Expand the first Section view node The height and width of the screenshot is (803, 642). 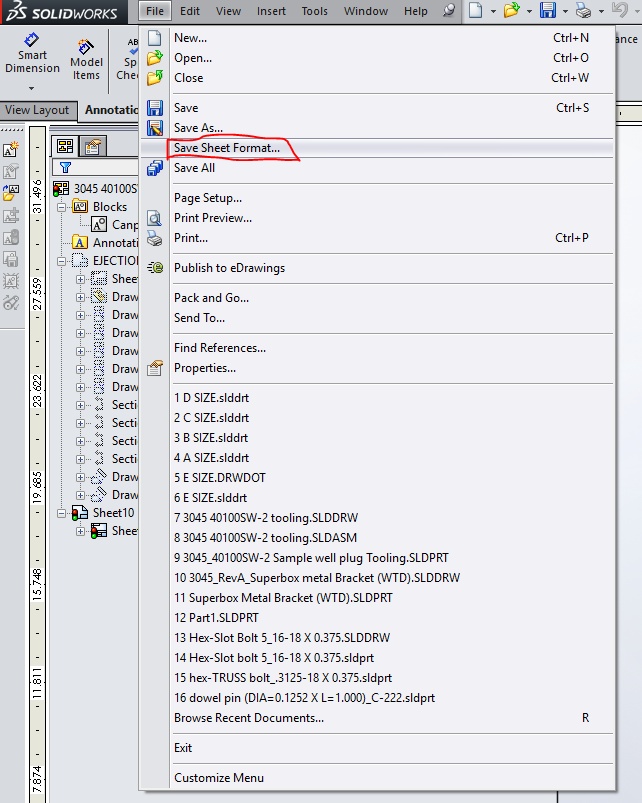click(x=80, y=405)
